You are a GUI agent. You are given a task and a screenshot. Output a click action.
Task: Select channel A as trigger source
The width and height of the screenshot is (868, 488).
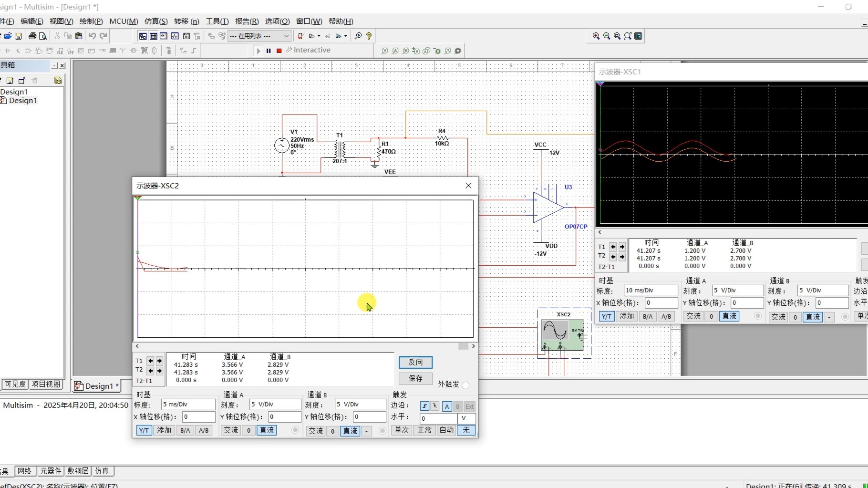pyautogui.click(x=447, y=406)
